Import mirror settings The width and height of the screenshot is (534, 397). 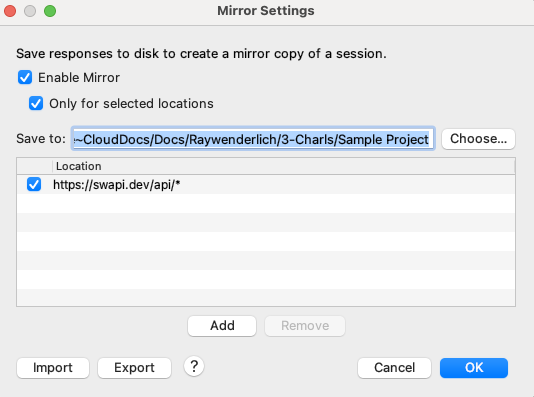53,368
